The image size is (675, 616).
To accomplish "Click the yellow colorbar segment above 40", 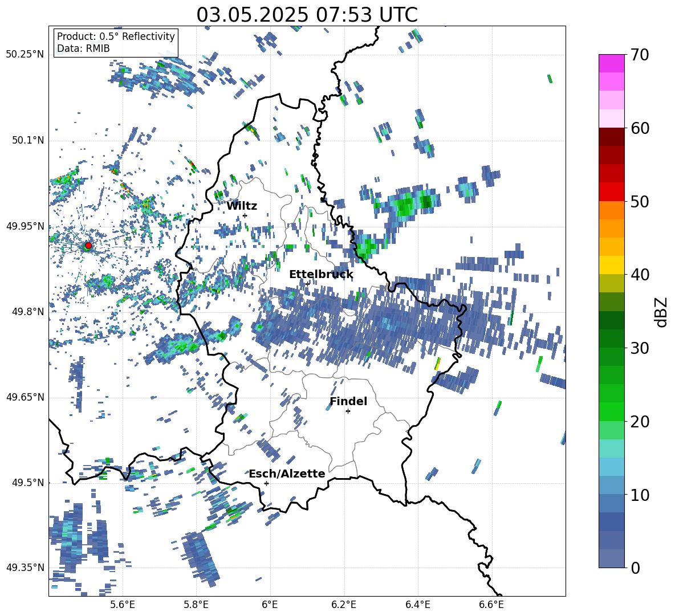I will click(x=611, y=265).
